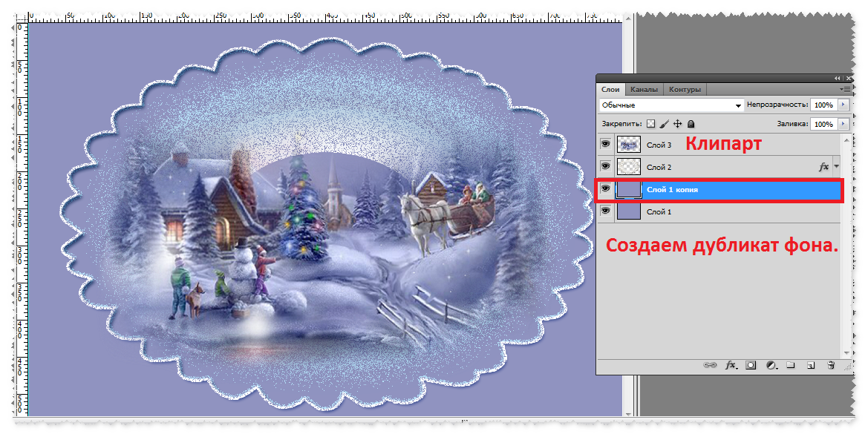Toggle visibility of Слой 1 layer
Image resolution: width=868 pixels, height=437 pixels.
coord(606,211)
